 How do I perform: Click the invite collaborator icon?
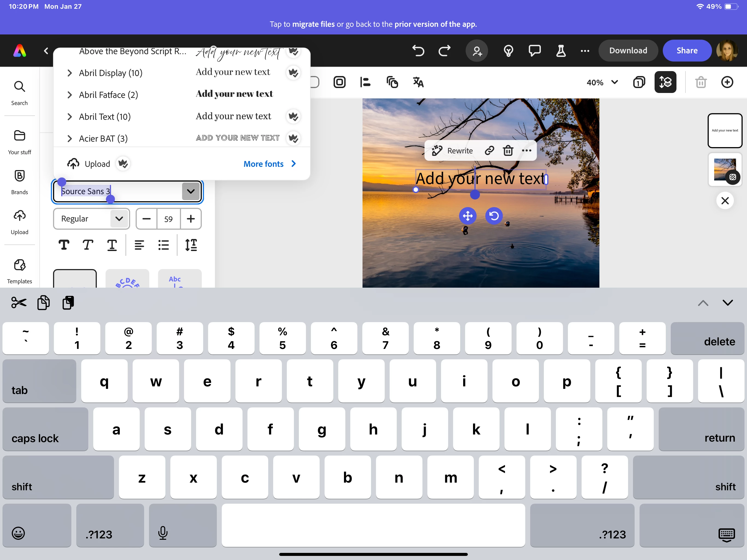point(477,51)
